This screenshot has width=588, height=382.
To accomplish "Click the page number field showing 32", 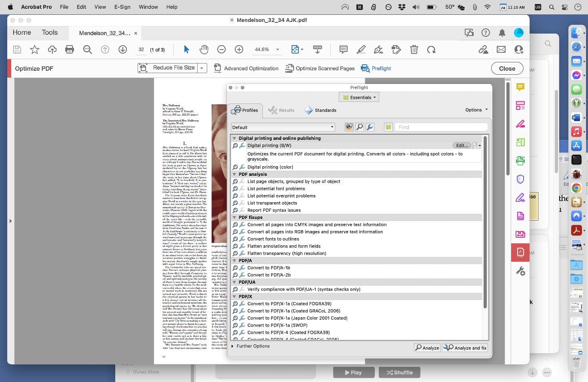I will point(141,50).
